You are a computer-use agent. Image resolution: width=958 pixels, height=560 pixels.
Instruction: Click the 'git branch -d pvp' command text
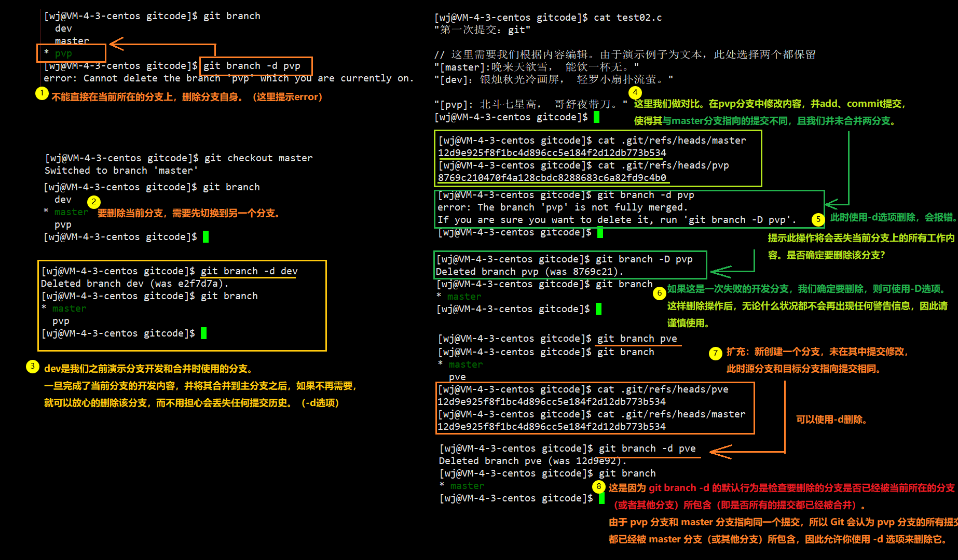click(x=252, y=66)
